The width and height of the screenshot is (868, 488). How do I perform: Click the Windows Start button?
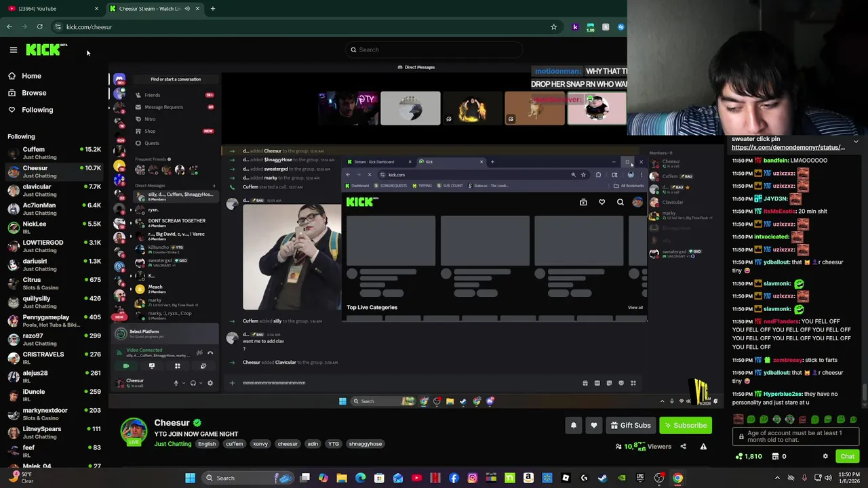click(190, 478)
